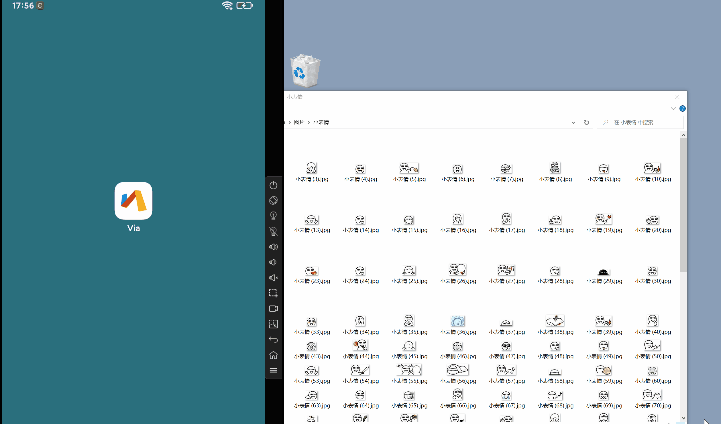
Task: Click the crossed-out icon below the light bulb
Action: pyautogui.click(x=273, y=231)
